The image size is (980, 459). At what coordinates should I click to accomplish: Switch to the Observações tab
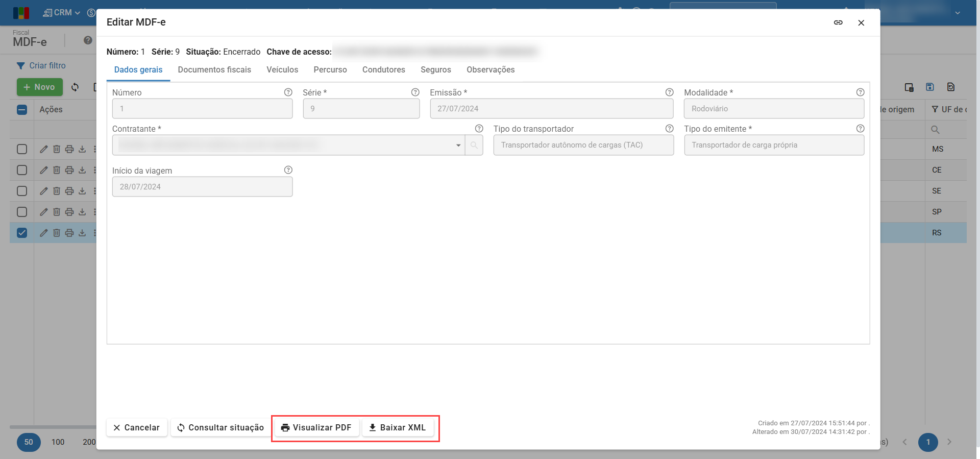491,70
